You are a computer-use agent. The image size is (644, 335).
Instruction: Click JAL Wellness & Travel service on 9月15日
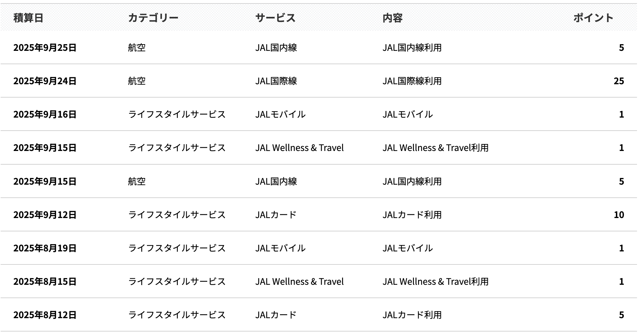(x=299, y=148)
